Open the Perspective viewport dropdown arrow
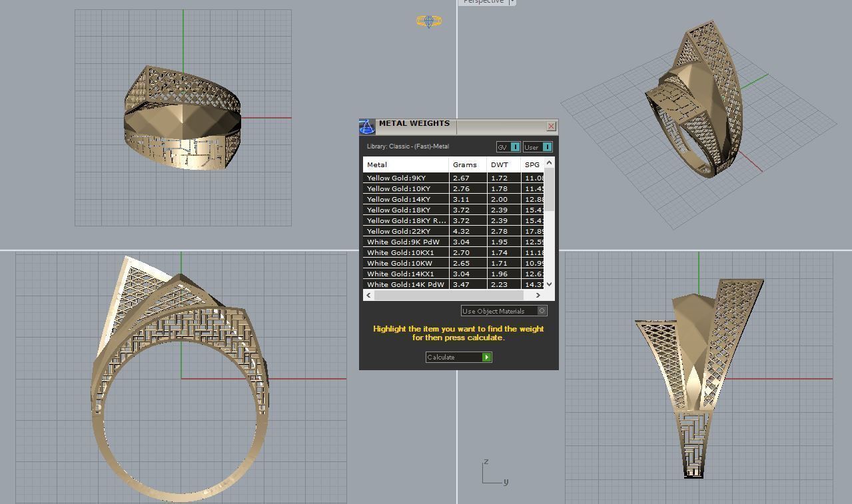This screenshot has width=852, height=504. [x=512, y=2]
